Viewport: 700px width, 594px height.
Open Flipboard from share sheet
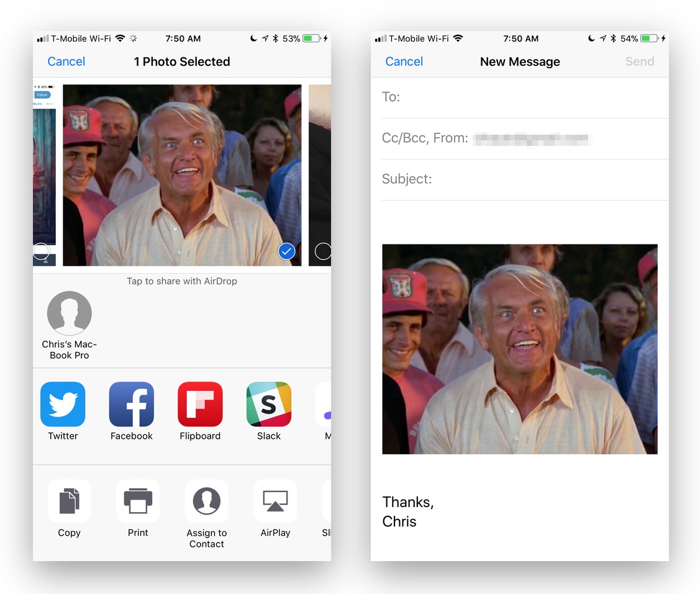(200, 405)
